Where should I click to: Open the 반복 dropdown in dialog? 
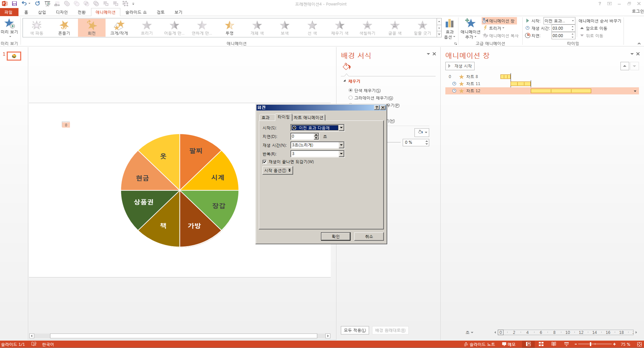pyautogui.click(x=341, y=154)
